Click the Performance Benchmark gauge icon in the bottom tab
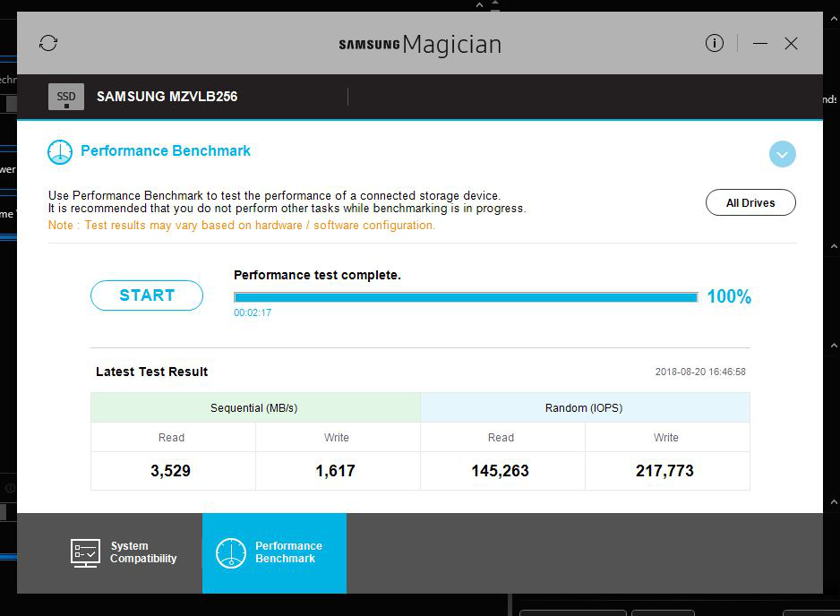This screenshot has width=840, height=616. [231, 553]
